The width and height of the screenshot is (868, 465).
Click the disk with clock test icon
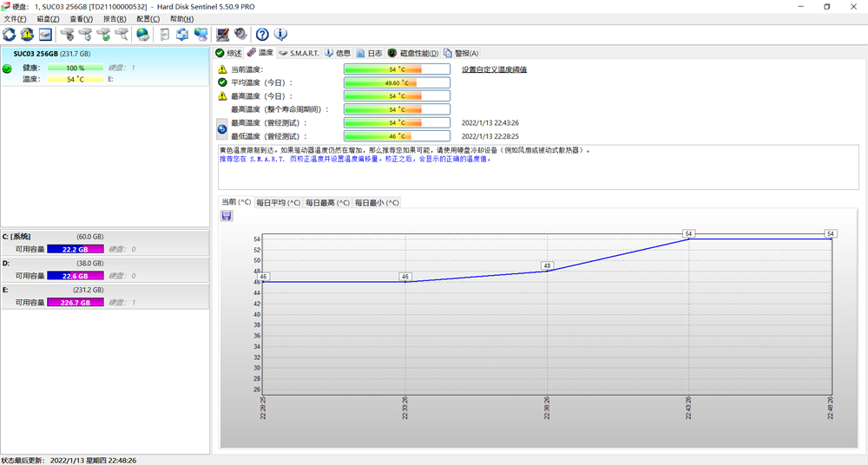85,35
